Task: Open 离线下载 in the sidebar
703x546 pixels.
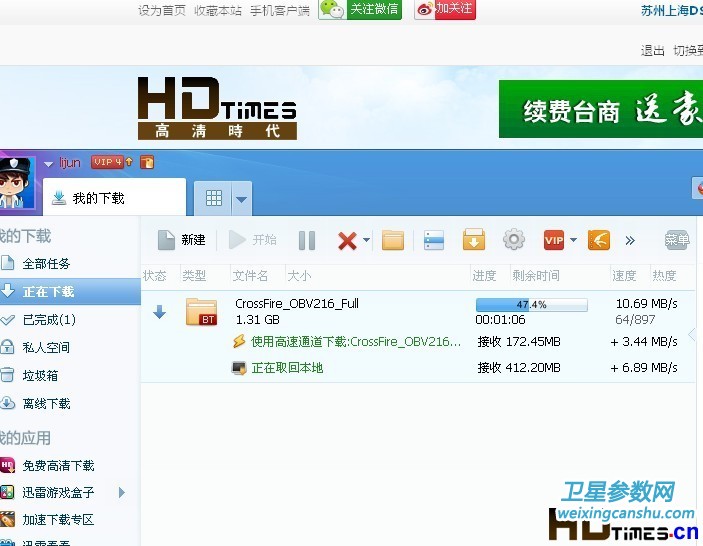Action: pos(46,404)
